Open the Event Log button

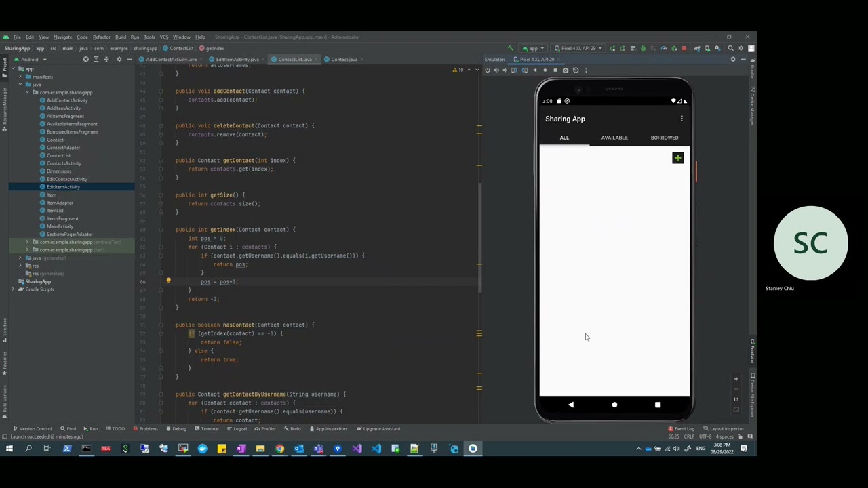[682, 428]
